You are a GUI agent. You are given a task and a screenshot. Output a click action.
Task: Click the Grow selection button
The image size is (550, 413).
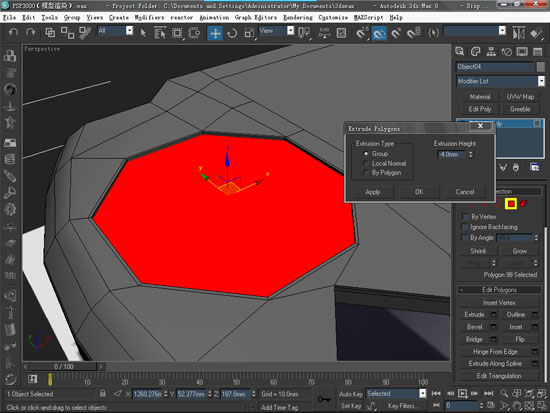[x=519, y=251]
